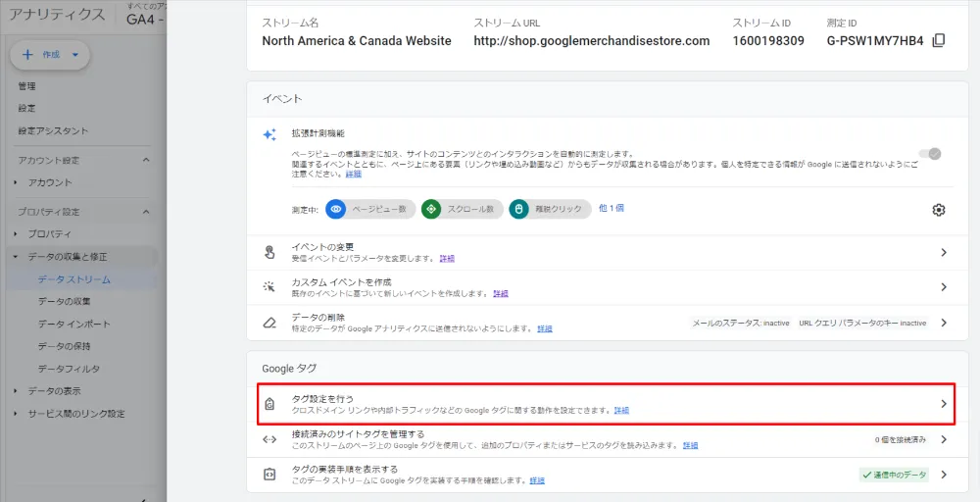Screen dimensions: 980x502
Task: Select データストリーム in sidebar
Action: pos(73,279)
